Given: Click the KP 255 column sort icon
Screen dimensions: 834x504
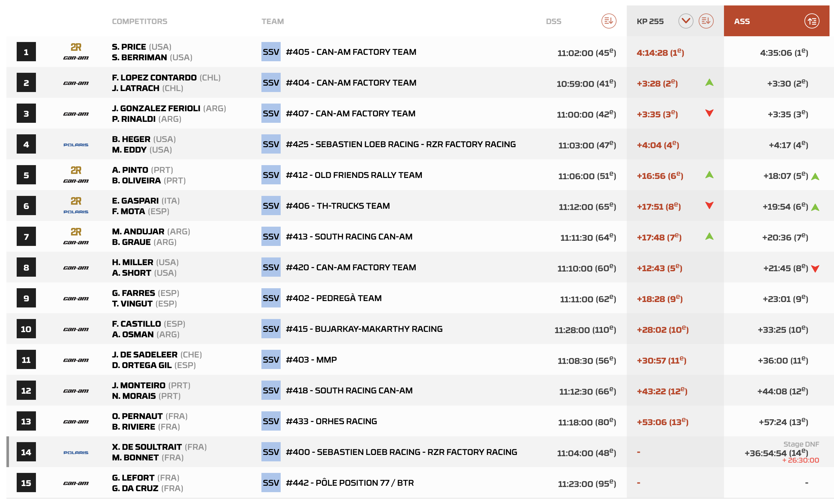Looking at the screenshot, I should [x=706, y=21].
